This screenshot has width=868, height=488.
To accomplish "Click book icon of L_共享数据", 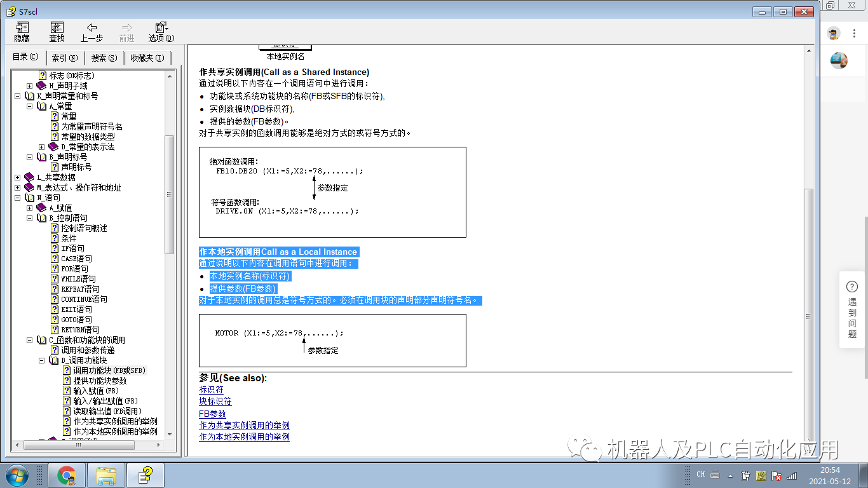I will click(29, 177).
